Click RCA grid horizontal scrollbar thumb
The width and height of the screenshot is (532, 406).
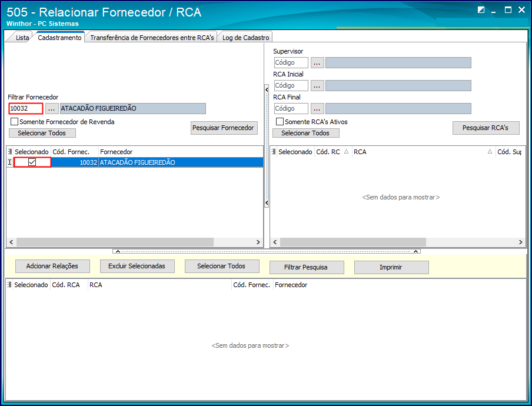[x=353, y=242]
